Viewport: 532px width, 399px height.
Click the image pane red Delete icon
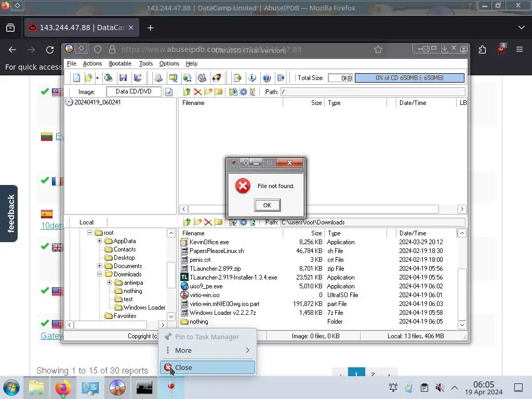(x=198, y=91)
